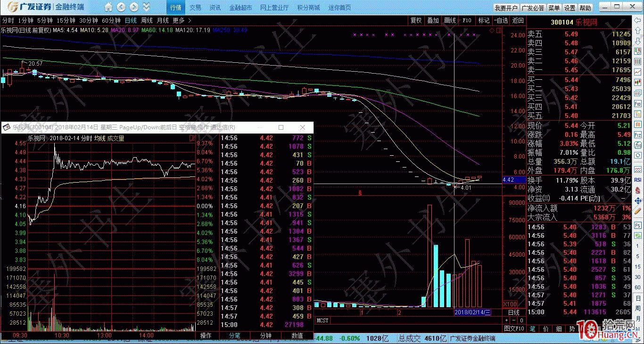The image size is (644, 344).
Task: Click the 我要开户 button
Action: [506, 8]
